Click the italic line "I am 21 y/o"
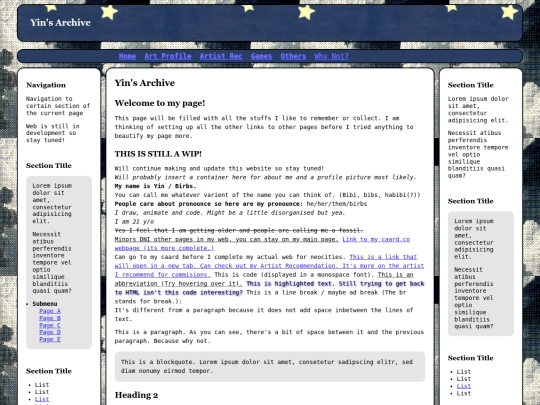The height and width of the screenshot is (405, 540). click(x=134, y=221)
